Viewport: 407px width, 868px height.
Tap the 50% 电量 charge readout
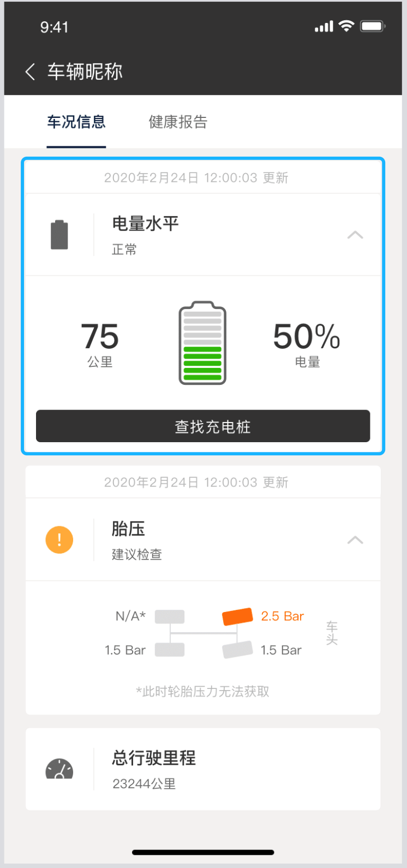click(307, 344)
